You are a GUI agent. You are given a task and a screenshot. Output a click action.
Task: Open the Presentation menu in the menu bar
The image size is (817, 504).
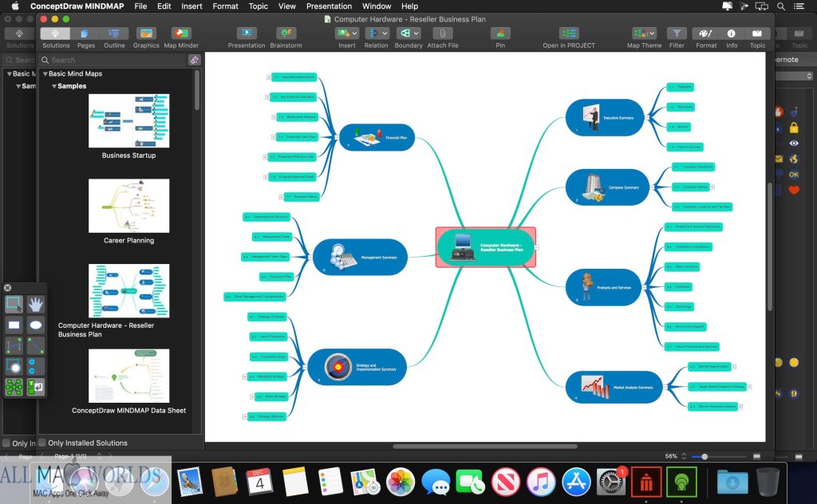point(329,6)
